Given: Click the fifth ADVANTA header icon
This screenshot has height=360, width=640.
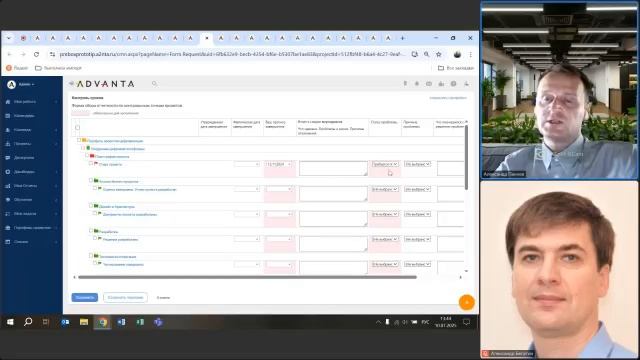Looking at the screenshot, I should click(453, 84).
